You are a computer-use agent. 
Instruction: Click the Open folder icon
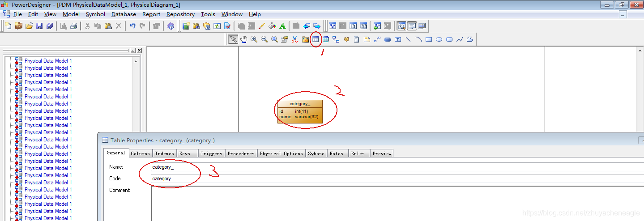coord(29,26)
